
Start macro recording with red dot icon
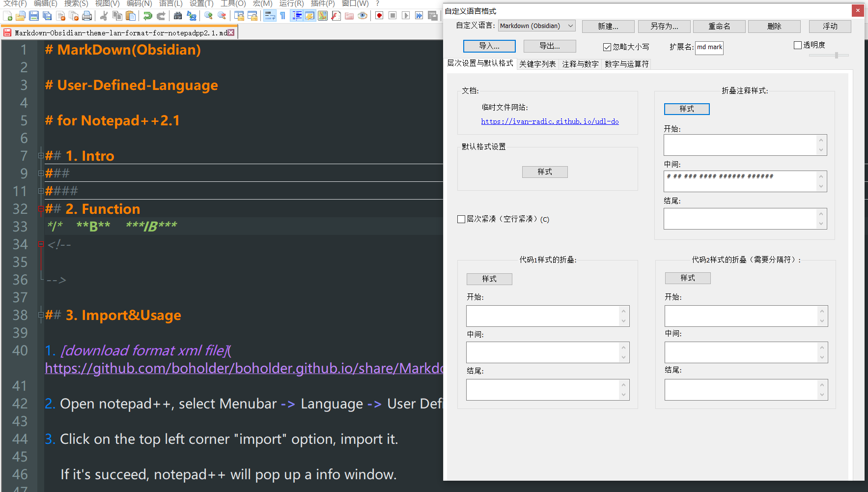[379, 16]
